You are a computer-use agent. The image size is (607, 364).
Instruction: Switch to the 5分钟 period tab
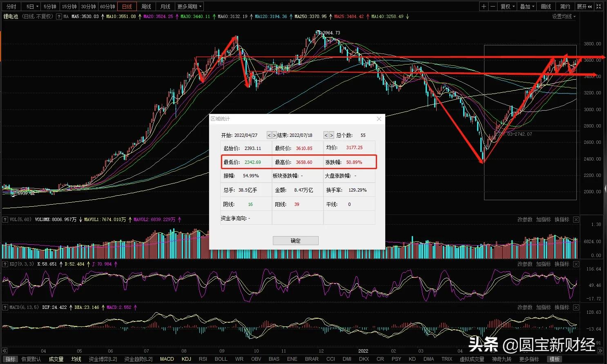(x=50, y=7)
